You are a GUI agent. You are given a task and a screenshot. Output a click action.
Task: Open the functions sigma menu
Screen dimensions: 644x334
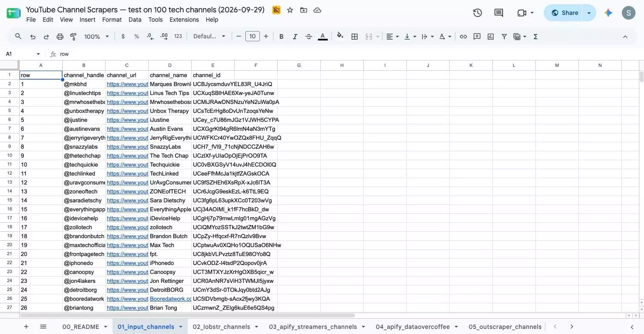click(x=536, y=37)
